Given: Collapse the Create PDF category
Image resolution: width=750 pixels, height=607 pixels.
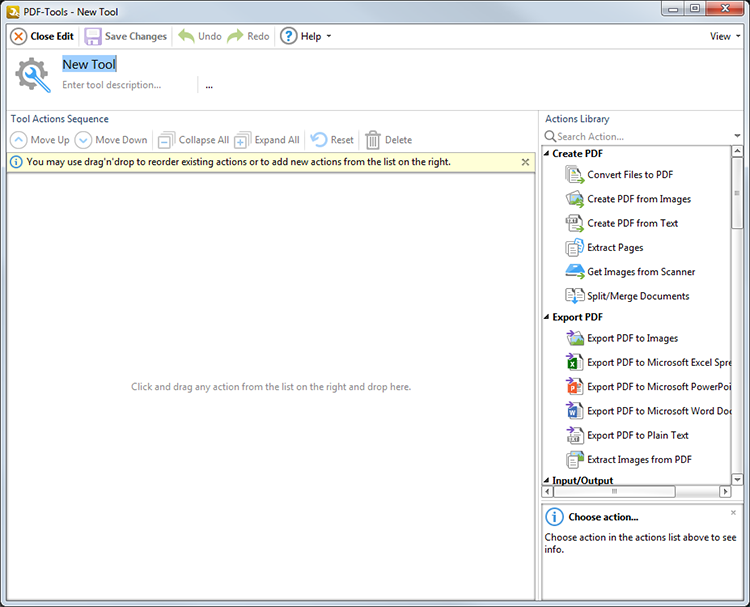Looking at the screenshot, I should (547, 154).
